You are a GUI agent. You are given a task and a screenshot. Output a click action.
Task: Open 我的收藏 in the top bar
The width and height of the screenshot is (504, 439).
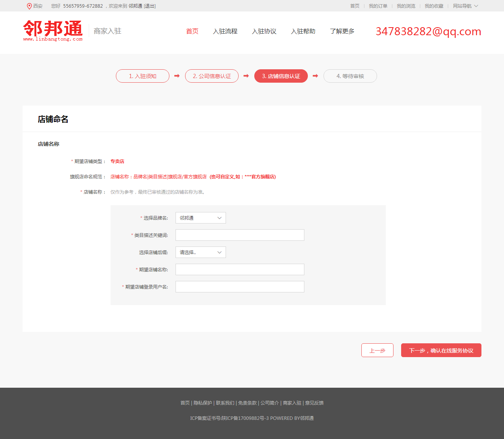(x=434, y=6)
